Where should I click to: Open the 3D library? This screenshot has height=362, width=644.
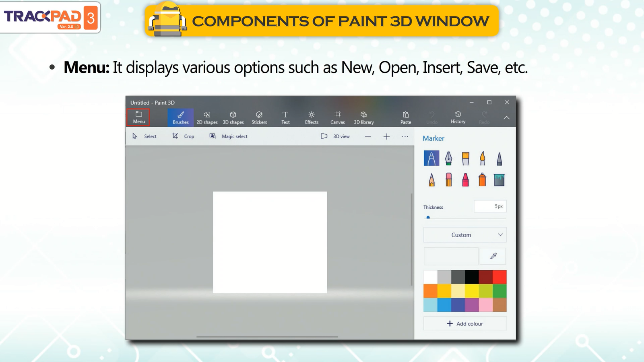point(364,117)
